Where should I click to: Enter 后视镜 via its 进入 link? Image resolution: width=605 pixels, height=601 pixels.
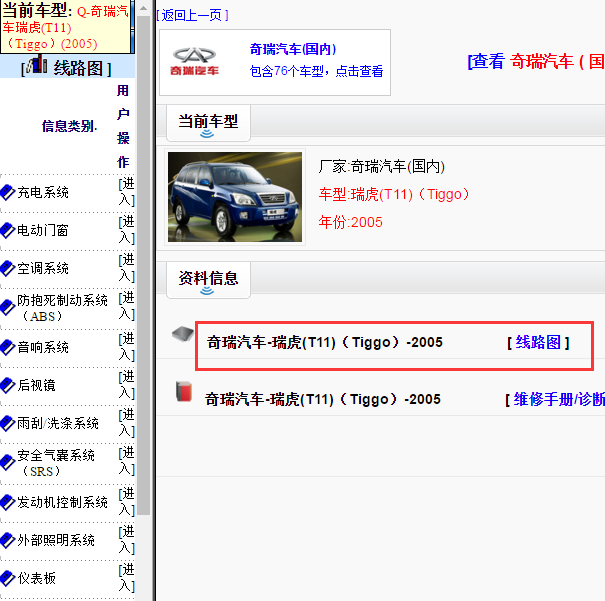pyautogui.click(x=127, y=385)
